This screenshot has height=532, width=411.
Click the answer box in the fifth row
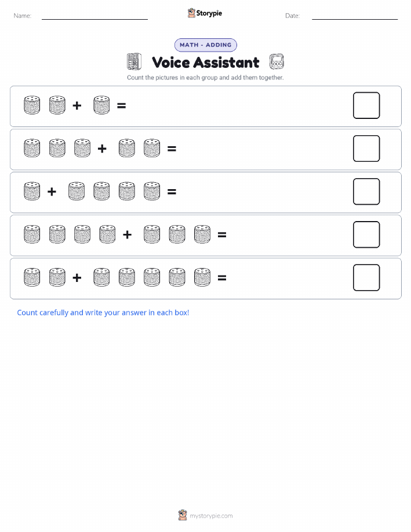click(x=366, y=277)
